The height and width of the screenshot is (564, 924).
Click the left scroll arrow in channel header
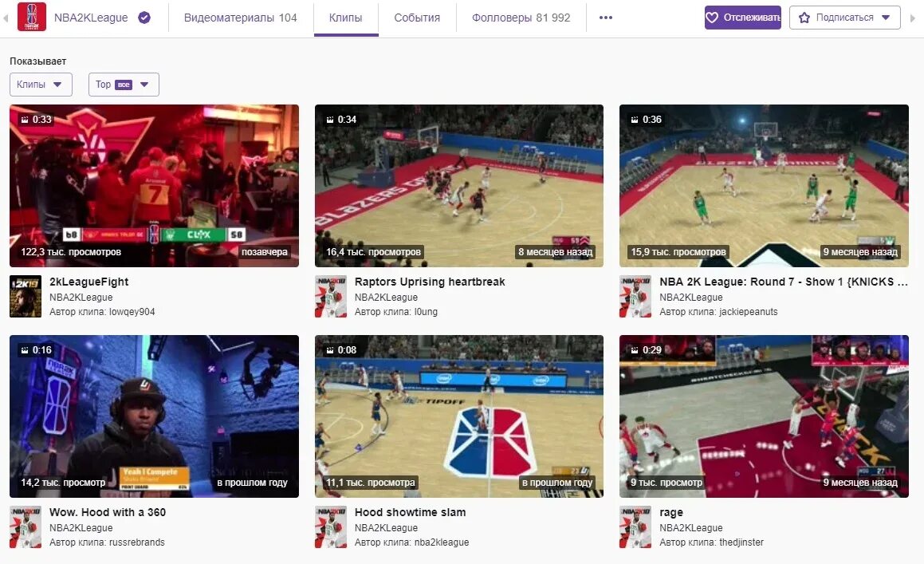(x=6, y=18)
